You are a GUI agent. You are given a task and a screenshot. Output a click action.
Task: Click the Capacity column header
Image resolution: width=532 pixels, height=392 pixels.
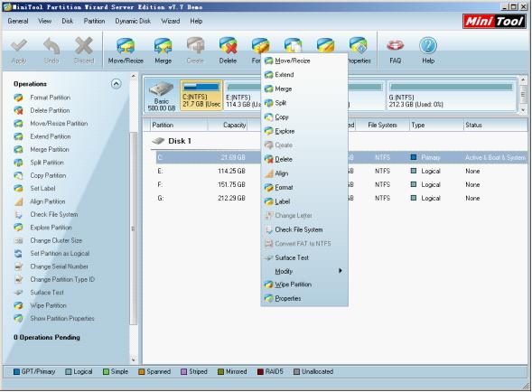228,126
